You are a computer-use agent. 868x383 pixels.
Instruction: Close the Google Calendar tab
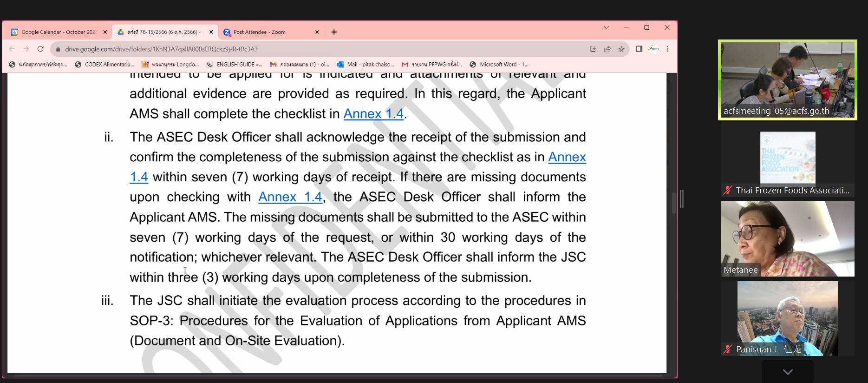click(x=105, y=32)
